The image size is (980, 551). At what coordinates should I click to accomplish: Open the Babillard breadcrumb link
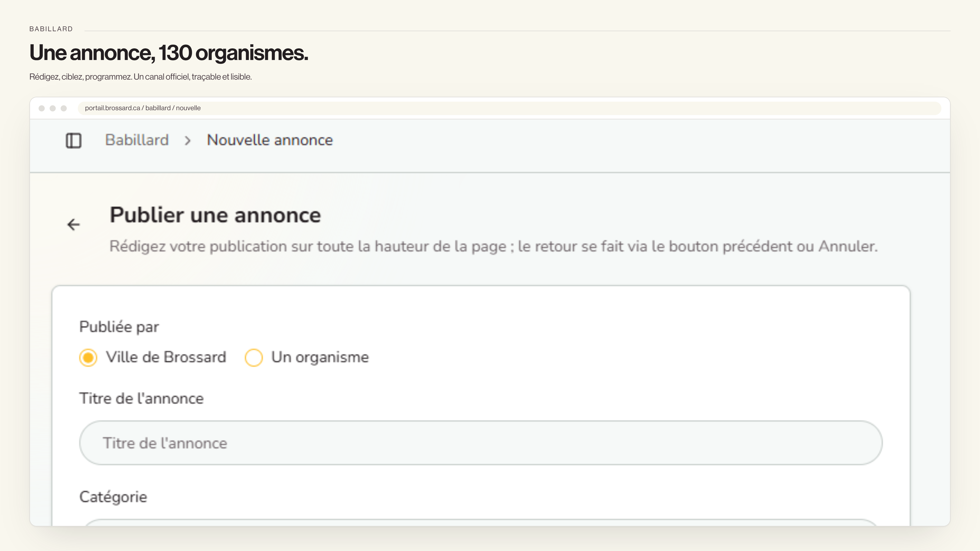click(x=137, y=140)
